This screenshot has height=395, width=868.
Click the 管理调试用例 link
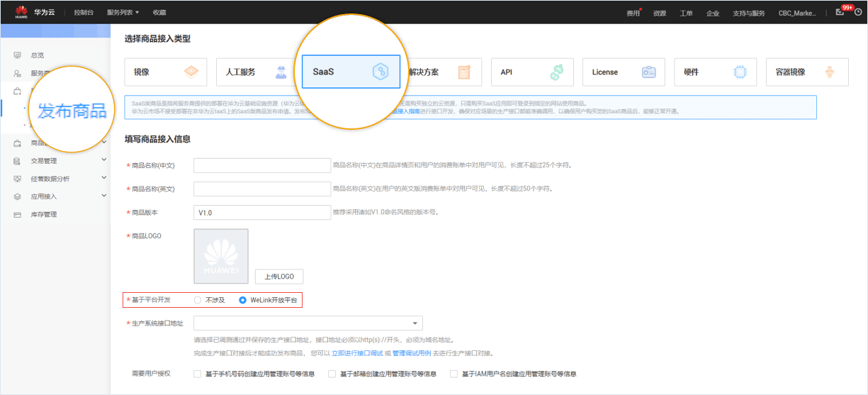point(411,353)
